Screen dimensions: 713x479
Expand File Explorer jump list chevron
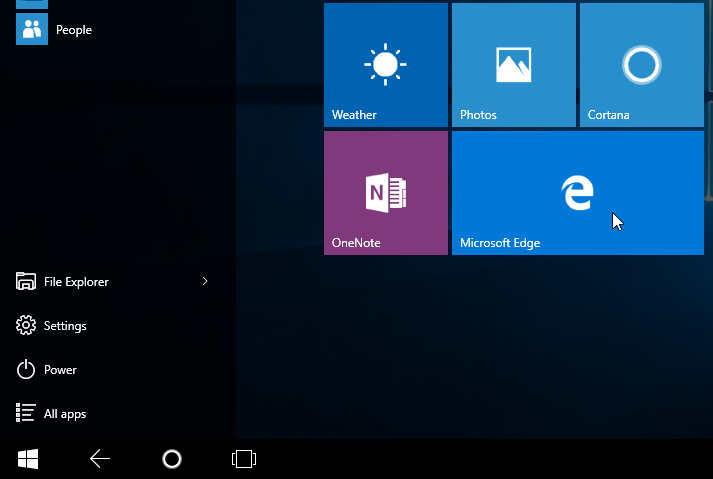(205, 282)
